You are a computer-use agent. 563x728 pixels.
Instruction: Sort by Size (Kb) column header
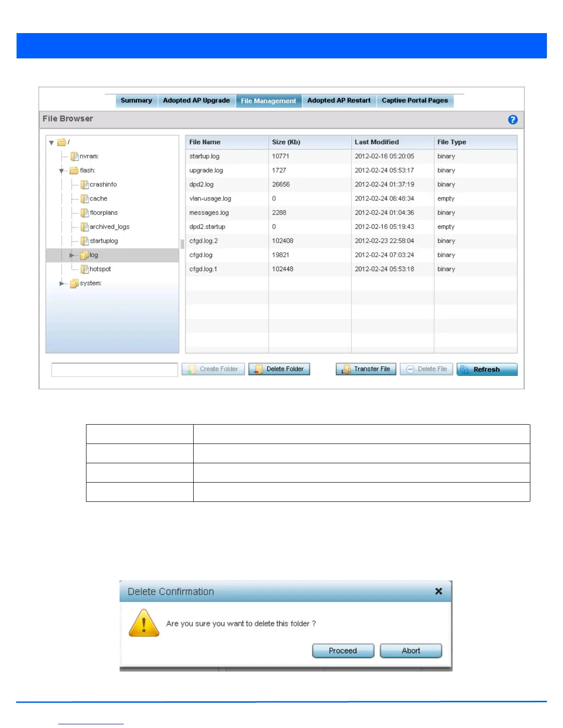point(310,142)
